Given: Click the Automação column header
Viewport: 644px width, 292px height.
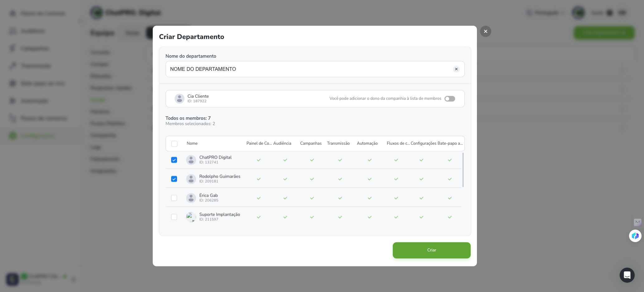Looking at the screenshot, I should pos(367,144).
